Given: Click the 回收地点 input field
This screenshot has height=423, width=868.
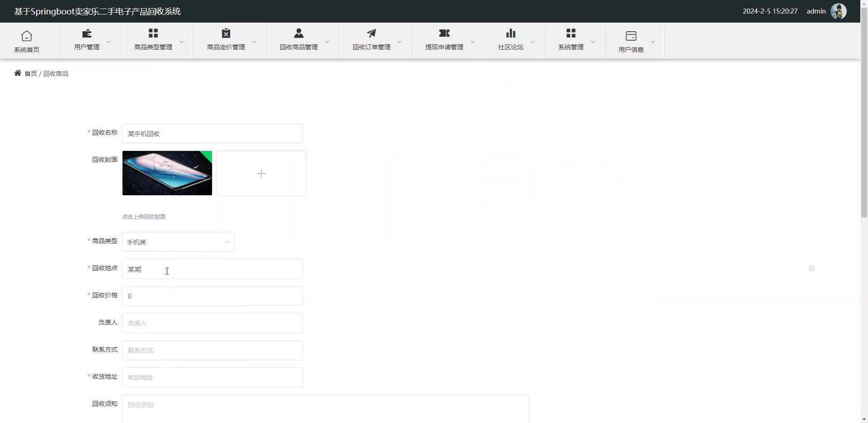Looking at the screenshot, I should point(212,269).
